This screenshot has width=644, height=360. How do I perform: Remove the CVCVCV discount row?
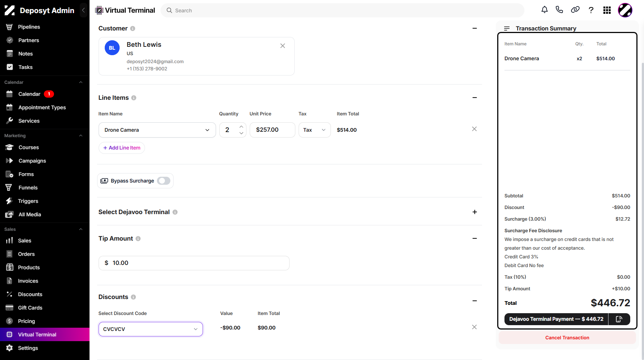tap(474, 327)
